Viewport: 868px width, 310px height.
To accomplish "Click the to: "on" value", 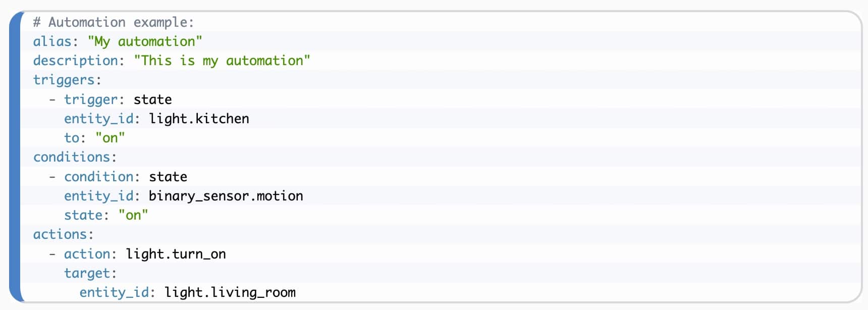I will (x=110, y=138).
